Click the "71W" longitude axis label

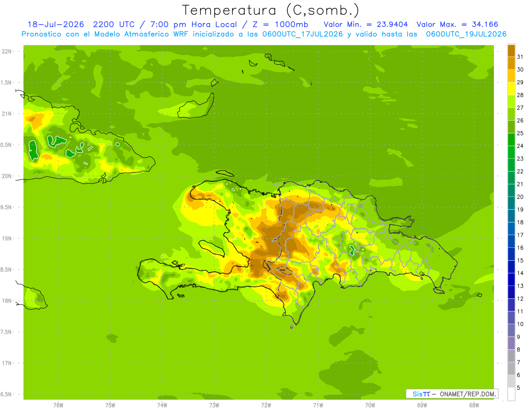[318, 405]
